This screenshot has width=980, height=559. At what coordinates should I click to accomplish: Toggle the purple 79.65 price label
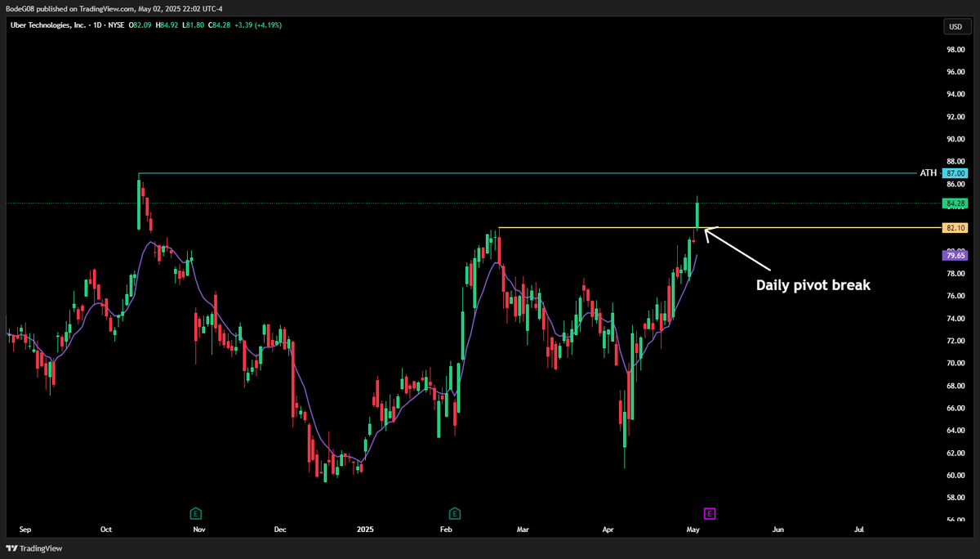pyautogui.click(x=955, y=255)
